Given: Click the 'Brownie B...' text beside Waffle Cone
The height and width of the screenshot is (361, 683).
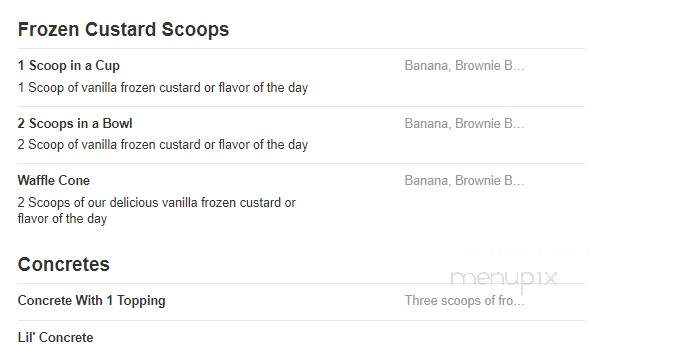Looking at the screenshot, I should [x=490, y=181].
